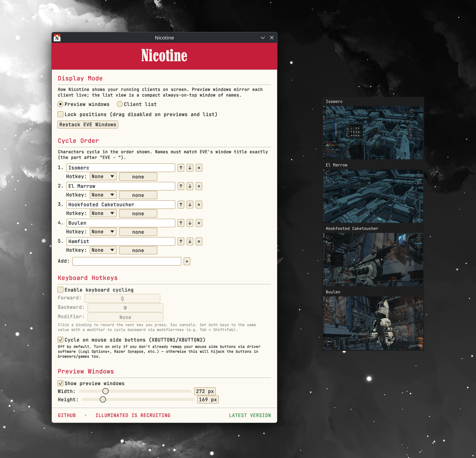Move Hookfooted Caketoucher up one position
The width and height of the screenshot is (476, 458).
click(181, 204)
